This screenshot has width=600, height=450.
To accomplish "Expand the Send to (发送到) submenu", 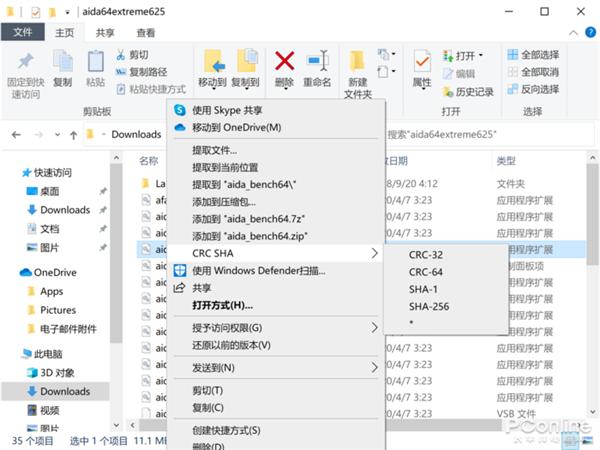I will click(276, 368).
